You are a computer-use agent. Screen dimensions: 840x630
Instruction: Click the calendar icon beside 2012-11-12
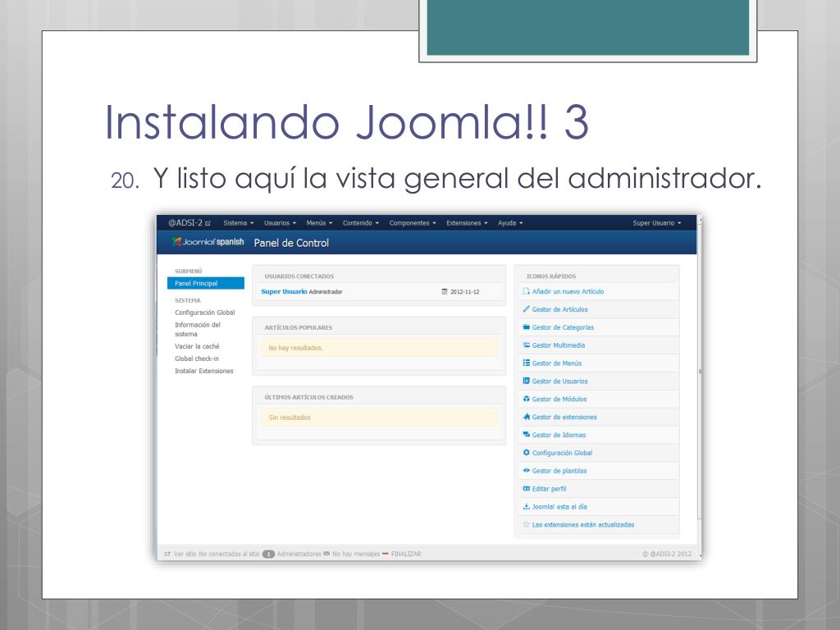(444, 291)
